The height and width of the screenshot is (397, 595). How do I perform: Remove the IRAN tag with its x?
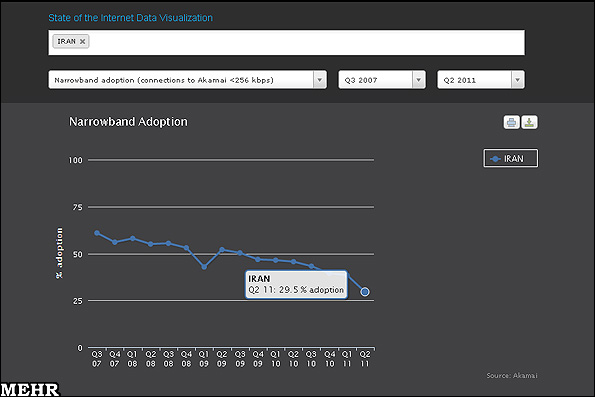tap(82, 42)
